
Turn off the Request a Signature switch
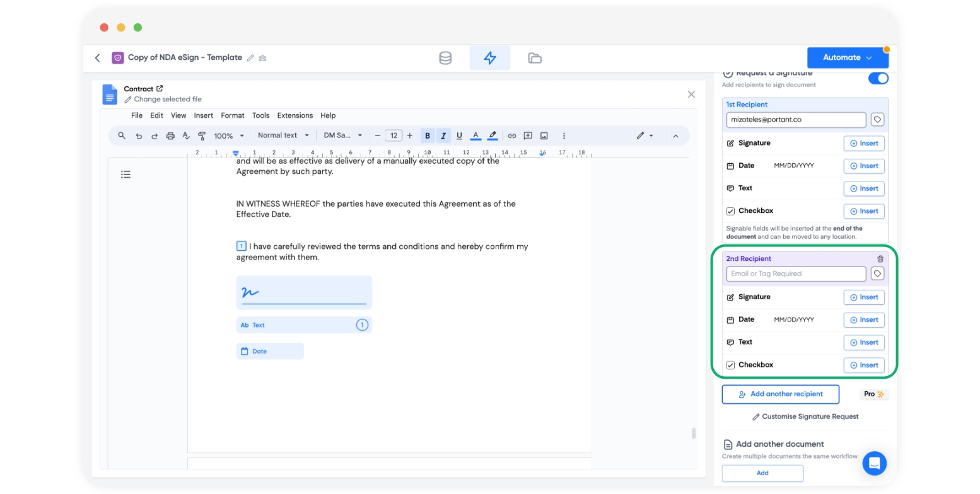(878, 78)
